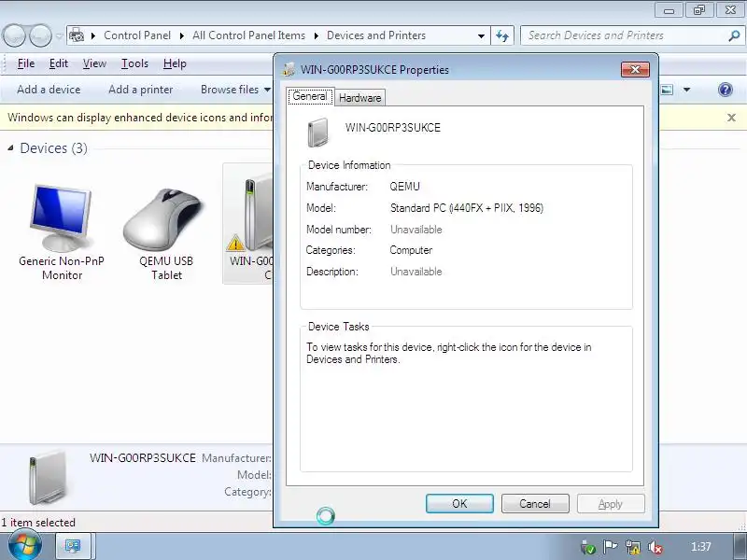Click the Computer categories value
This screenshot has width=747, height=560.
point(411,250)
